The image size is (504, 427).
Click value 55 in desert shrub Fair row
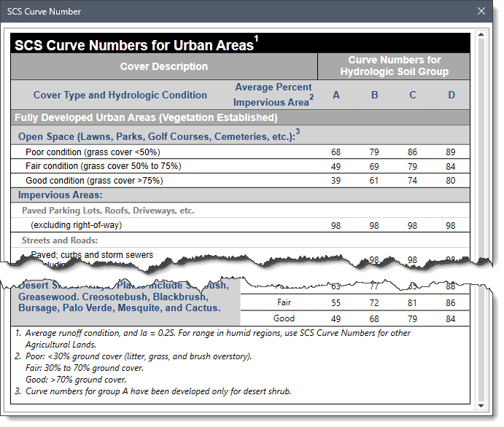(x=336, y=302)
